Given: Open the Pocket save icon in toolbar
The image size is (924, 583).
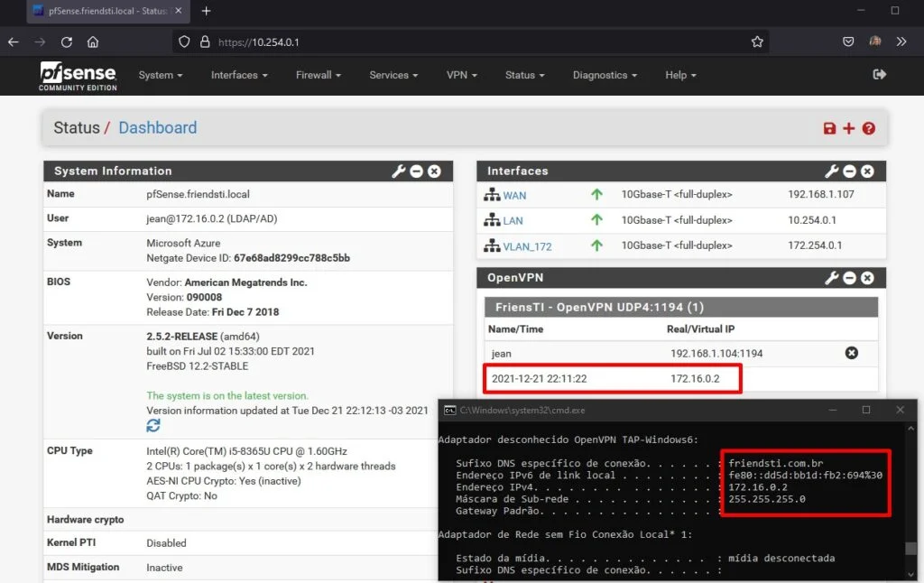Looking at the screenshot, I should (x=848, y=42).
